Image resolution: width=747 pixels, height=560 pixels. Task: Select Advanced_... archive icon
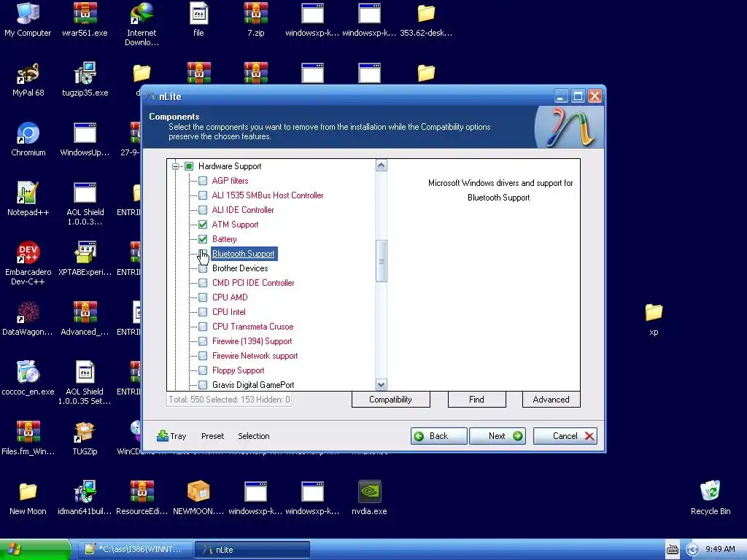(85, 319)
